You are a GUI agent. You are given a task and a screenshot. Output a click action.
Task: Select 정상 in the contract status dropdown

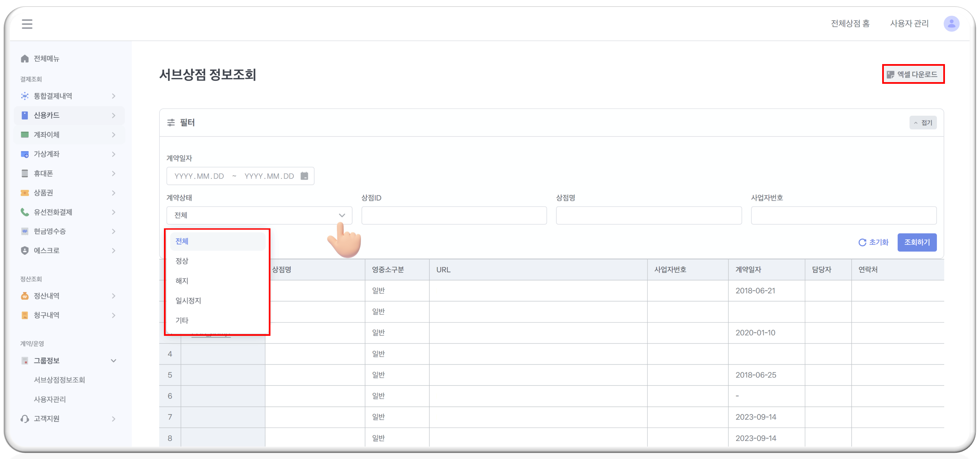(182, 261)
